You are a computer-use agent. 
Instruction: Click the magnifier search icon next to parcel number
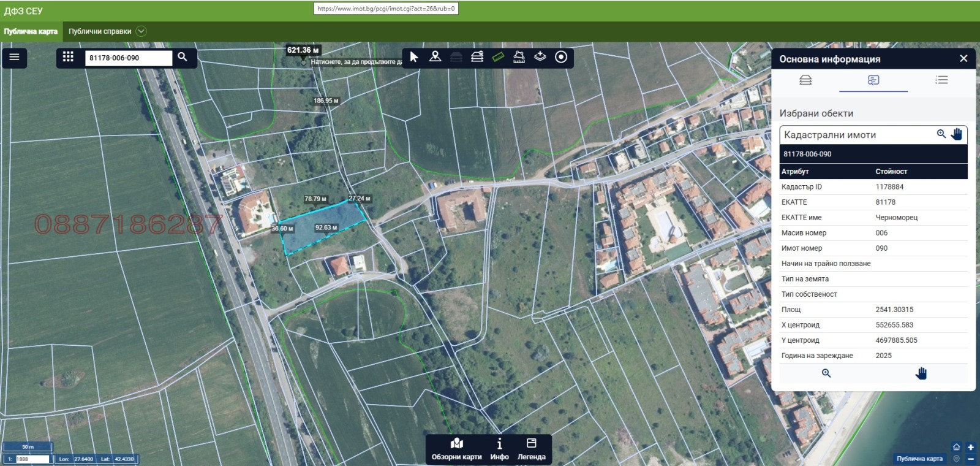(x=183, y=57)
